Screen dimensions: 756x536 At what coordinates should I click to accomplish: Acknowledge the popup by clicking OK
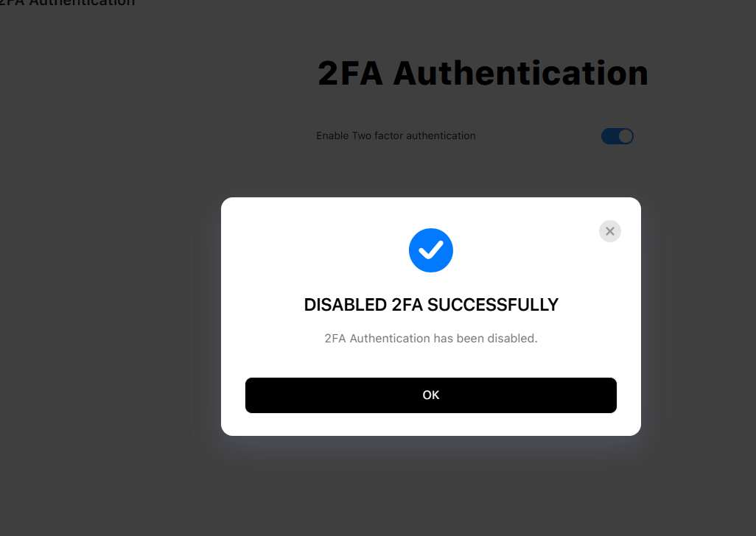pos(431,395)
